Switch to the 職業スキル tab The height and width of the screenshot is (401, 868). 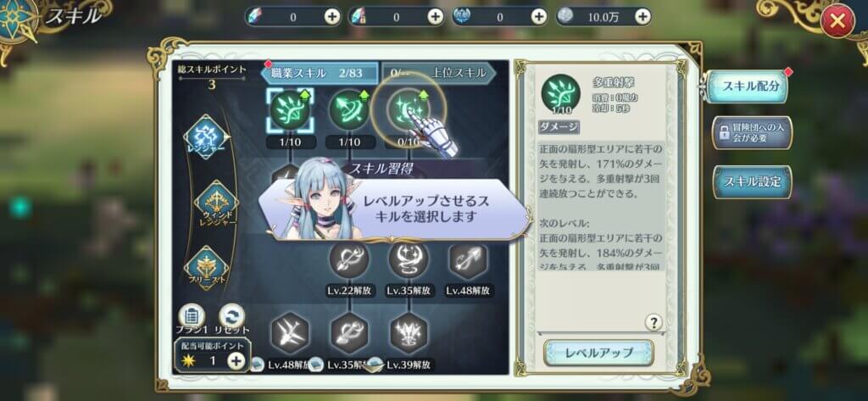tap(320, 73)
